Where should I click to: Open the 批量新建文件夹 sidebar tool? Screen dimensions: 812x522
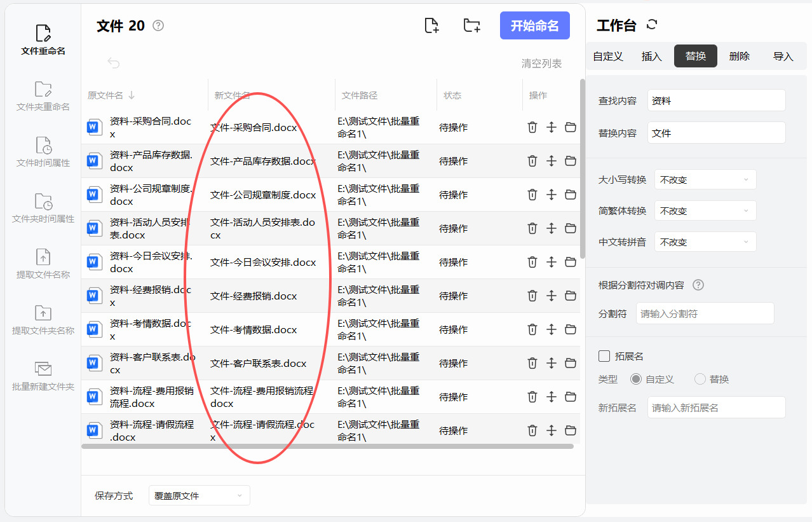click(x=43, y=376)
